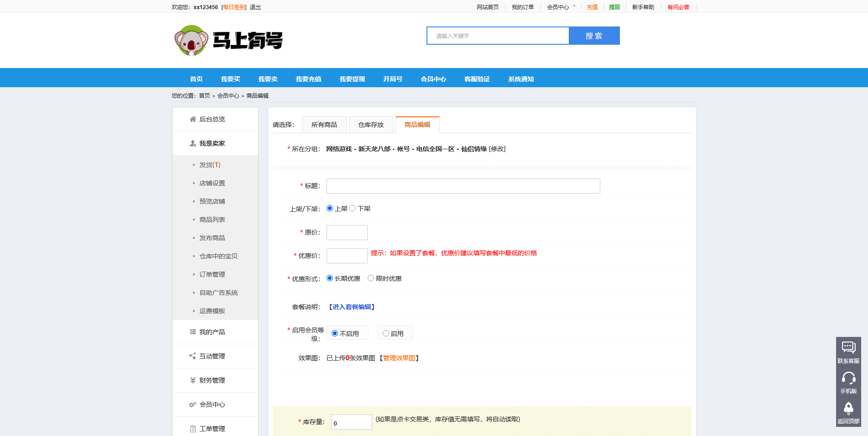This screenshot has width=868, height=436.
Task: Click the 每日签到 link
Action: (234, 7)
